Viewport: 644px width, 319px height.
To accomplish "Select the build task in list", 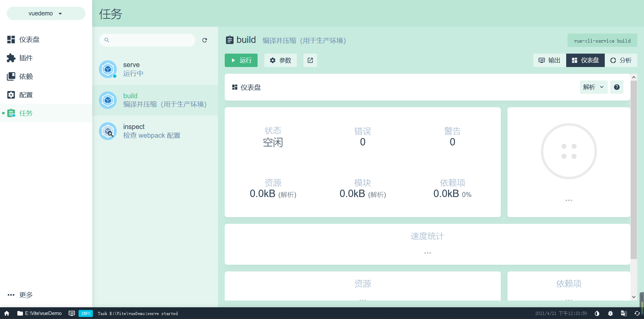I will click(x=155, y=100).
